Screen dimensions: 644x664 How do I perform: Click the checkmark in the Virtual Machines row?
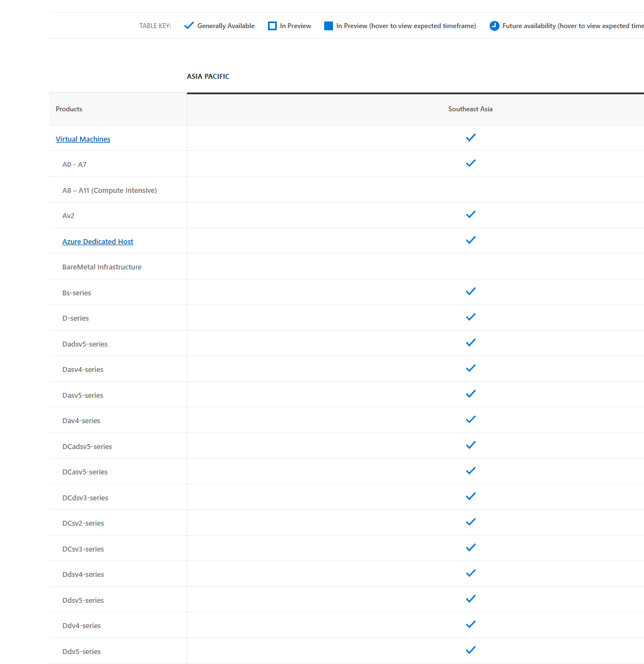[471, 138]
